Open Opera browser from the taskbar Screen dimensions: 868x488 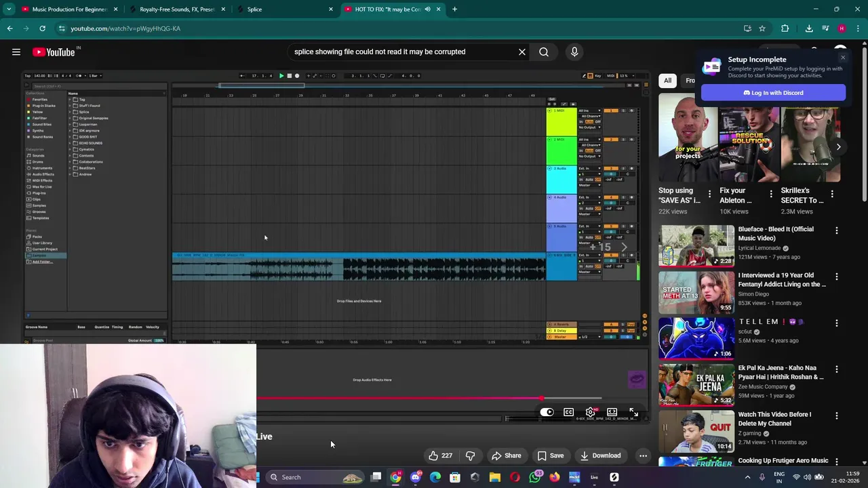(515, 477)
